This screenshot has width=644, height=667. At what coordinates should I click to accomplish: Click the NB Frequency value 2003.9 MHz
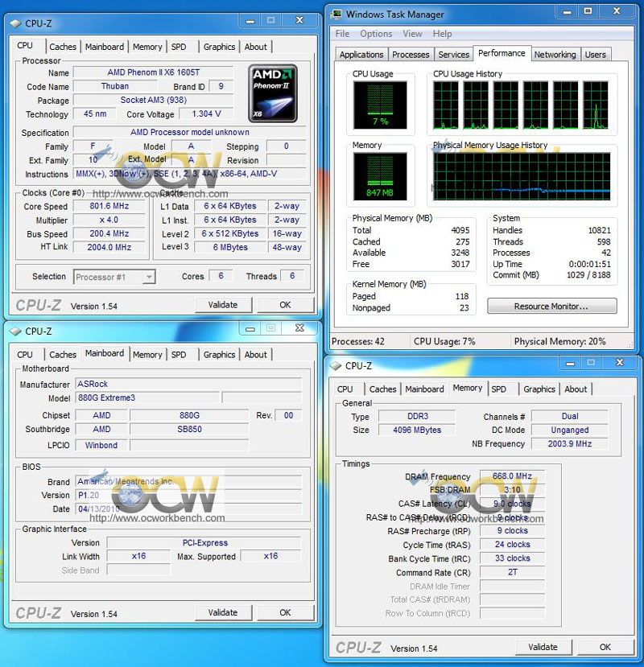pyautogui.click(x=569, y=443)
